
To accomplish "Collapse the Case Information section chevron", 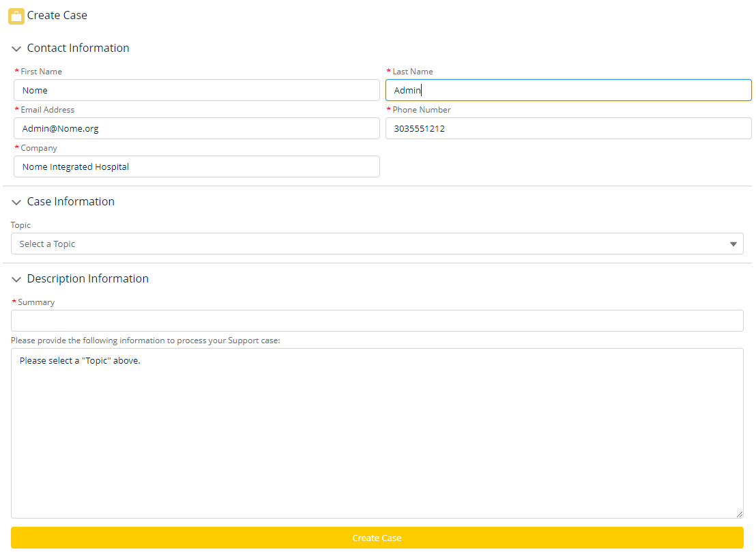I will pyautogui.click(x=16, y=202).
